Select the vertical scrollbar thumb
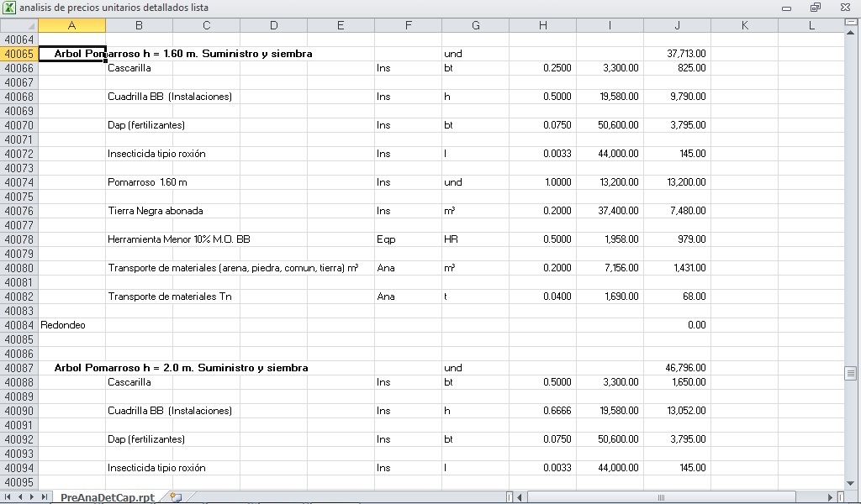 851,373
